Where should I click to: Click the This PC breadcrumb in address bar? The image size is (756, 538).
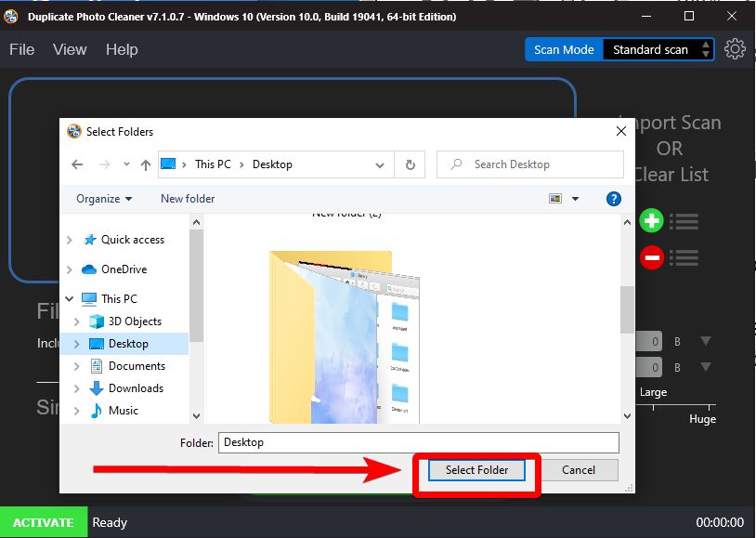213,164
